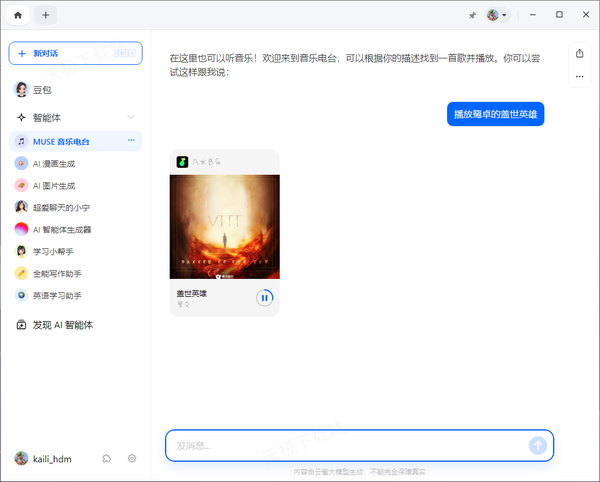Add a new tab with plus button

(x=46, y=15)
